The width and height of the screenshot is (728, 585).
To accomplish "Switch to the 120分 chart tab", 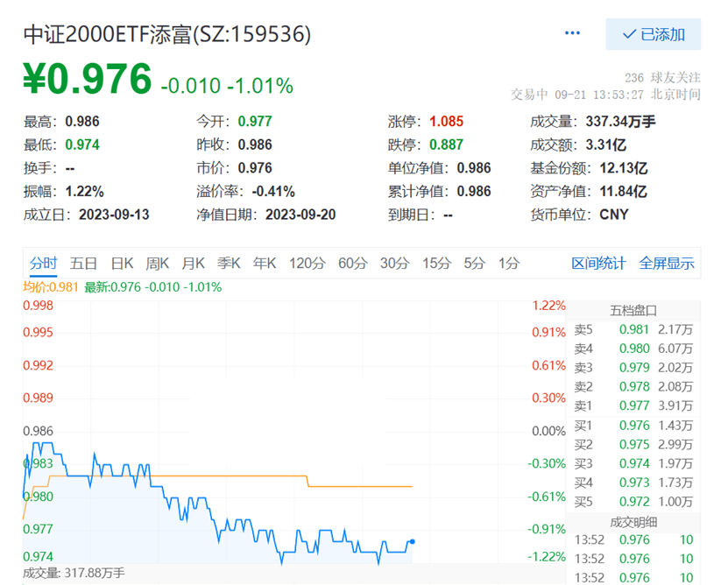I will 307,264.
